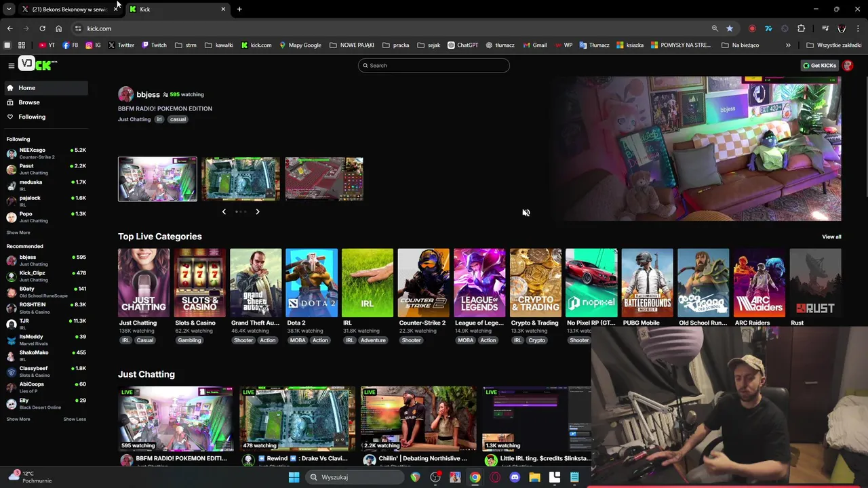This screenshot has height=488, width=868.
Task: Expand hidden bookmarks chevron
Action: coord(788,45)
